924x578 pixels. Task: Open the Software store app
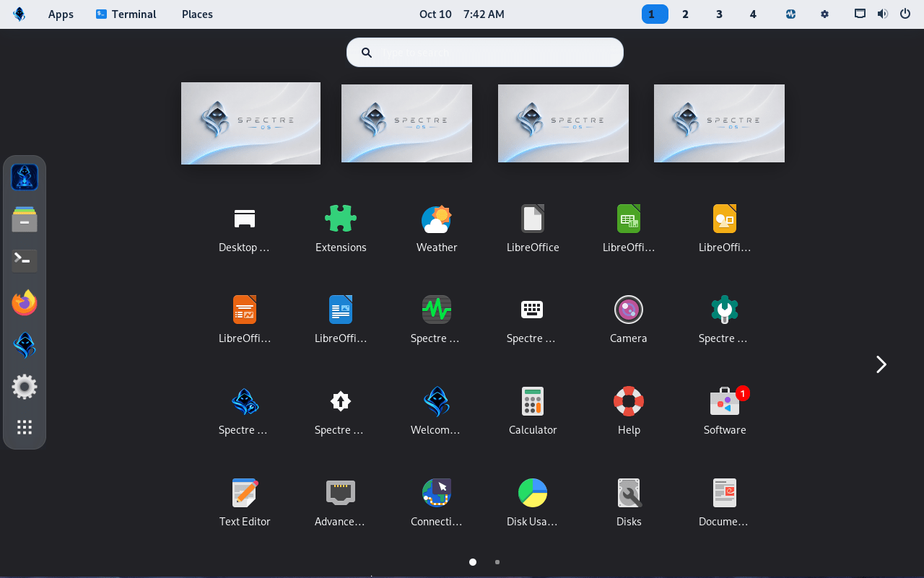click(725, 401)
